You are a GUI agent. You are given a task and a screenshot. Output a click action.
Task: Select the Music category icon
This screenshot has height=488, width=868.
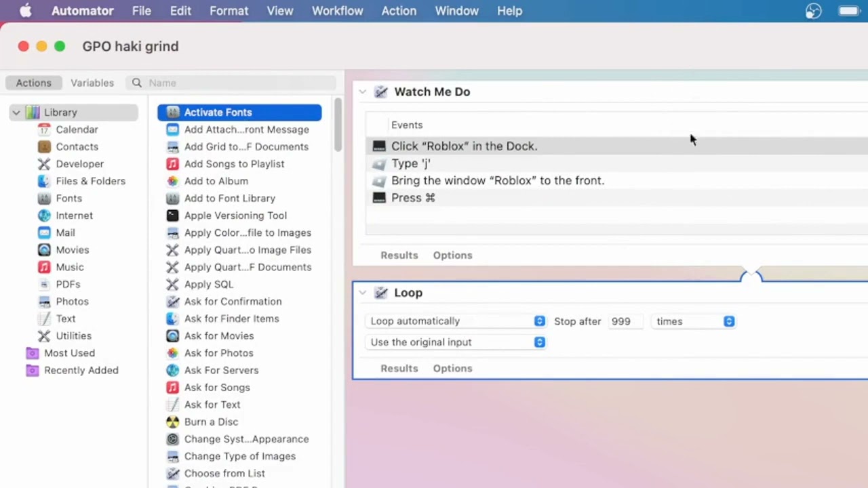click(44, 267)
